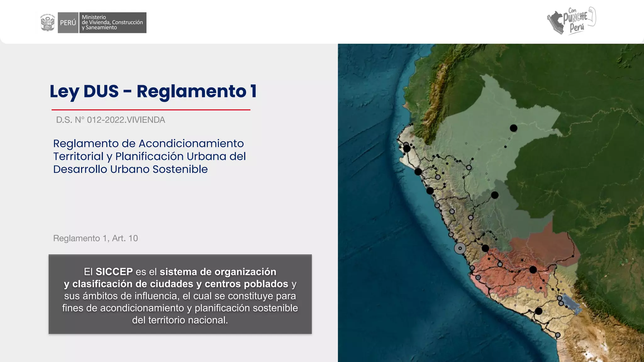Click the largest black dot inside the red region
Image resolution: width=644 pixels, height=362 pixels.
tap(533, 270)
